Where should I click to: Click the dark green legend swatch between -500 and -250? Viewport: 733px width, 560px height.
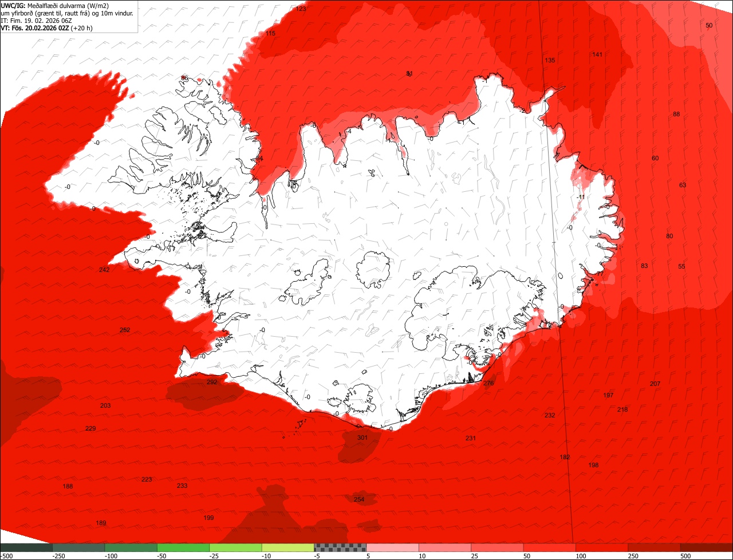[x=26, y=547]
